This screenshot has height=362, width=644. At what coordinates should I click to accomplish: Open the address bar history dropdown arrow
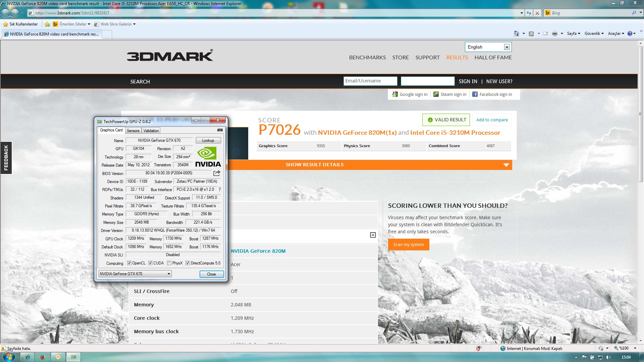(522, 13)
